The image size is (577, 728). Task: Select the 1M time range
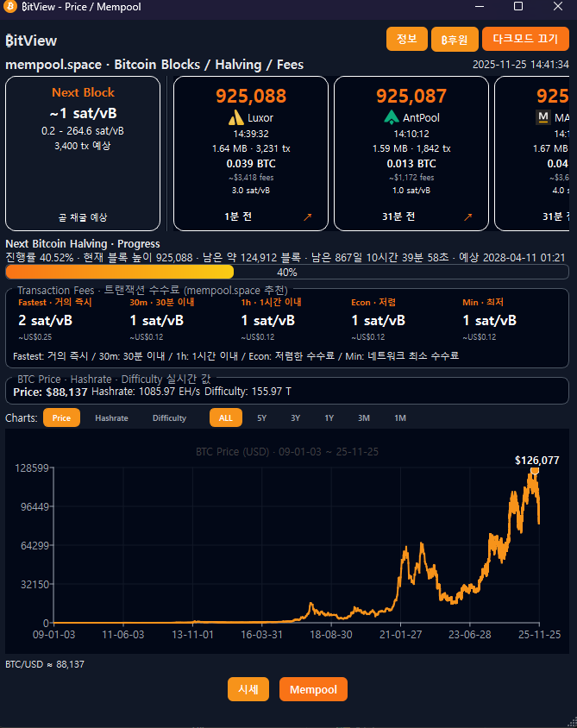(400, 417)
